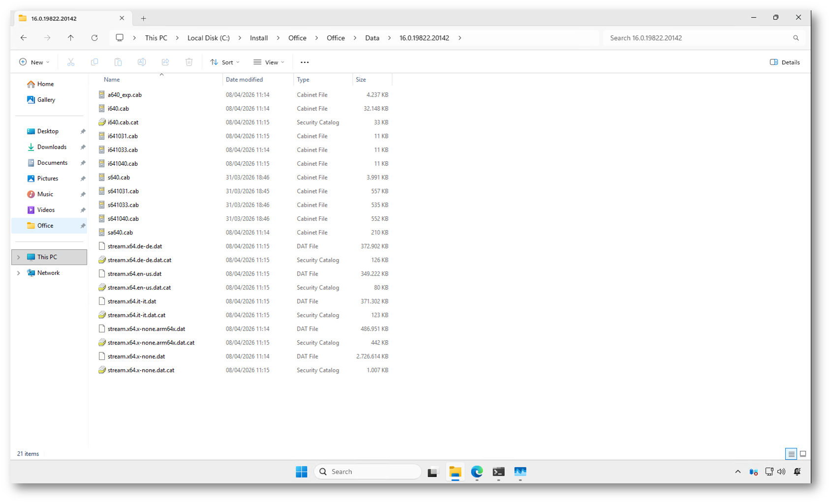Expand the Network tree node
This screenshot has width=832, height=504.
[x=19, y=273]
